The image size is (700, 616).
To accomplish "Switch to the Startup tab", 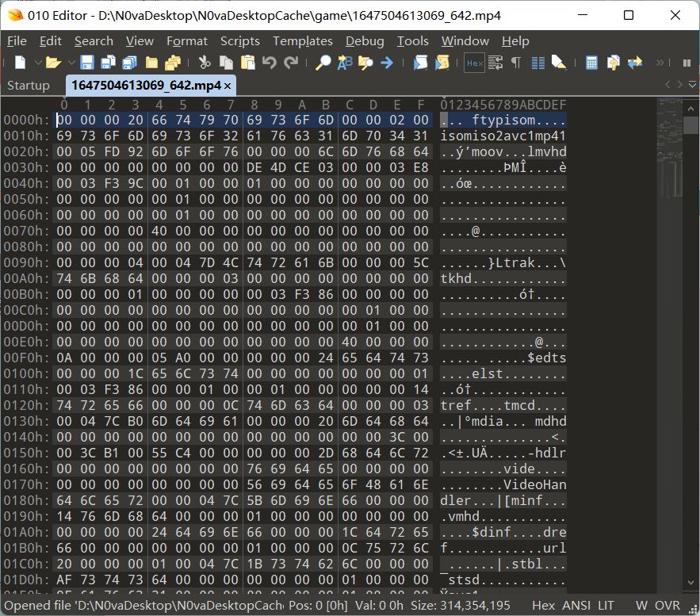I will tap(28, 86).
